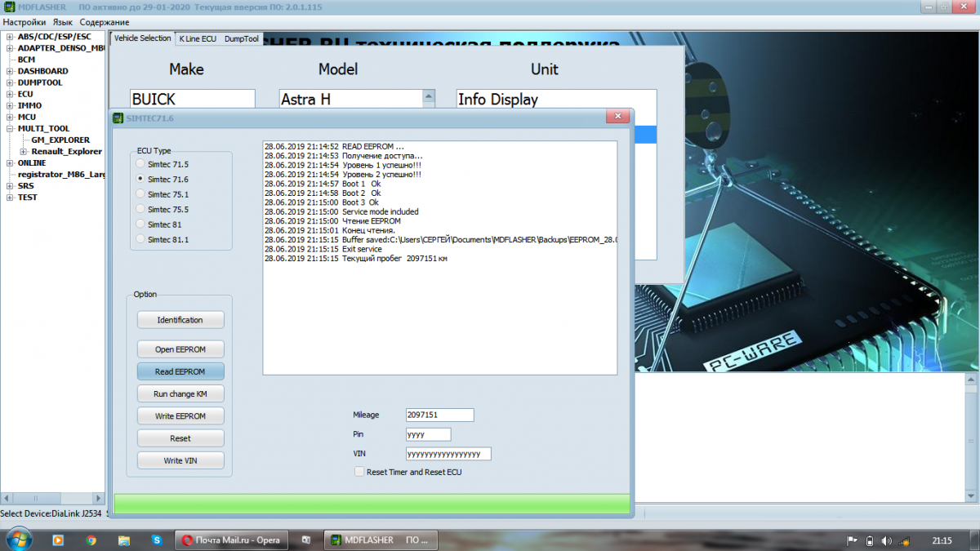The width and height of the screenshot is (980, 551).
Task: Click the Pin input field
Action: 428,434
